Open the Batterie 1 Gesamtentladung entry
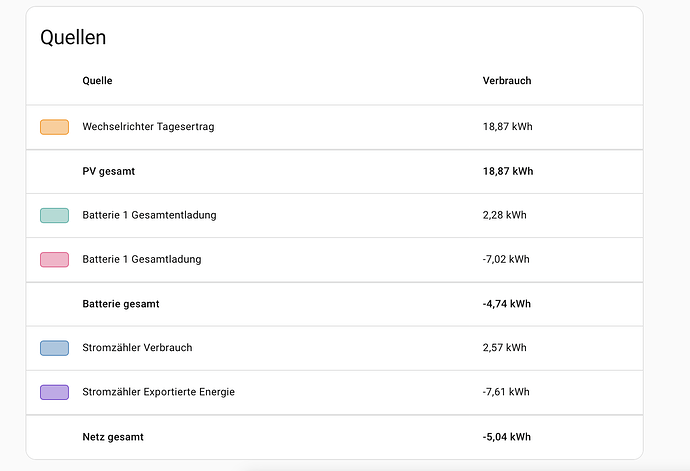This screenshot has width=690, height=471. [149, 215]
